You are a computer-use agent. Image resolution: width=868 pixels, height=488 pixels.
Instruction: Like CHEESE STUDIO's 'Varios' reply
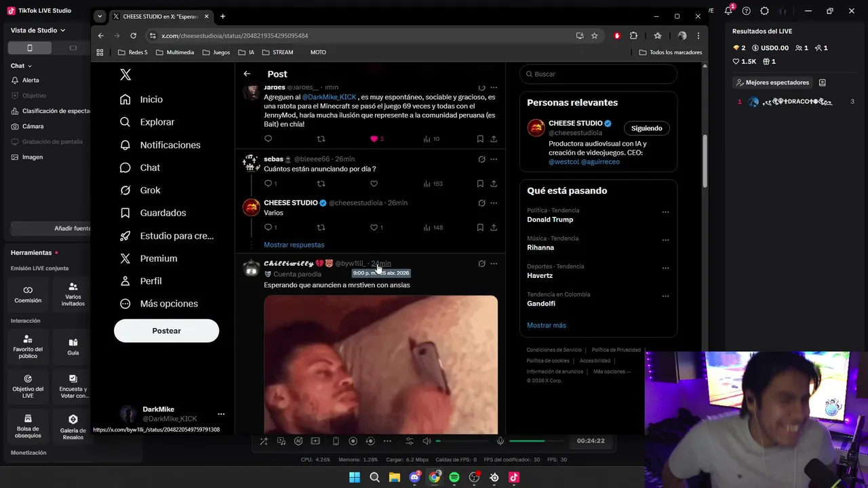click(x=374, y=228)
